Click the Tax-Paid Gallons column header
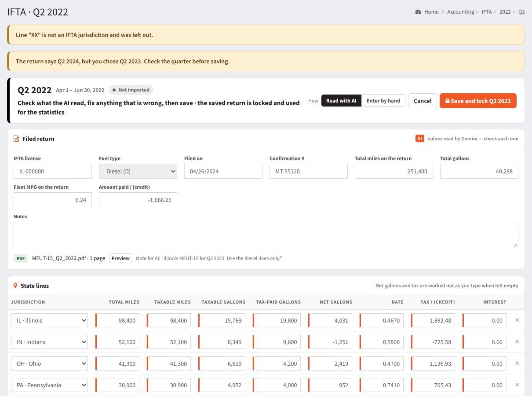The image size is (532, 396). tap(278, 302)
